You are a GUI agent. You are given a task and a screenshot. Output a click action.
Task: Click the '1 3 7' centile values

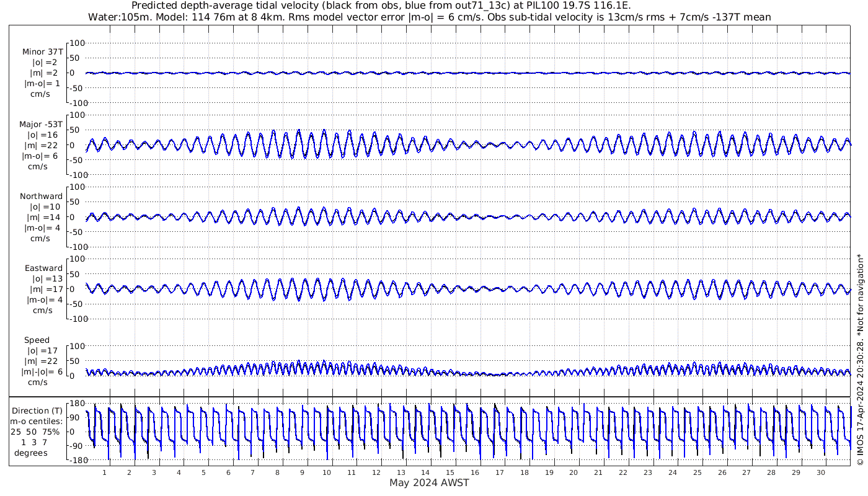click(33, 442)
